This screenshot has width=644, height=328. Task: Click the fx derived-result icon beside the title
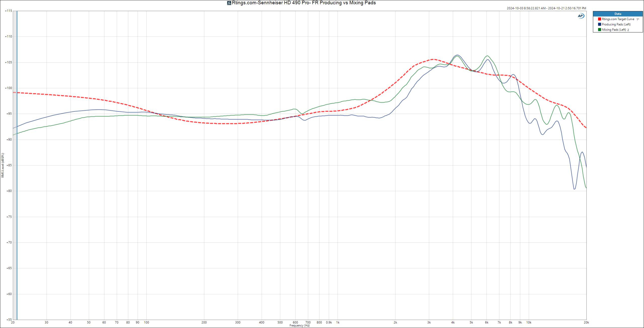[229, 3]
